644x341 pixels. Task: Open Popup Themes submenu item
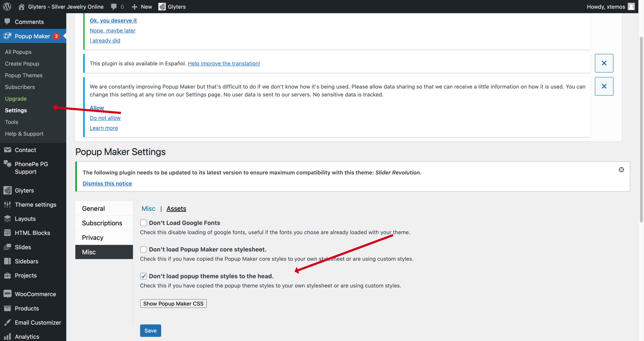(24, 75)
